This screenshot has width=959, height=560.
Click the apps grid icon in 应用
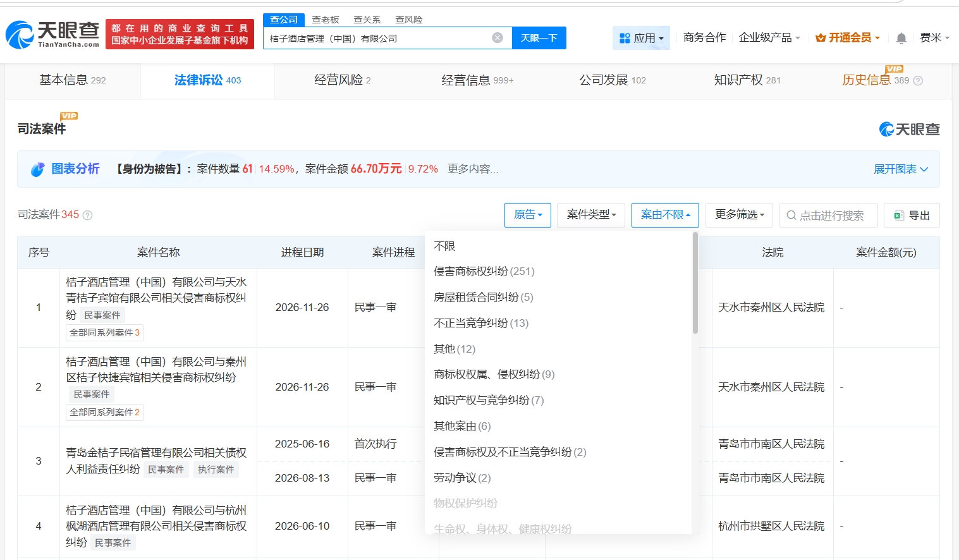tap(625, 39)
